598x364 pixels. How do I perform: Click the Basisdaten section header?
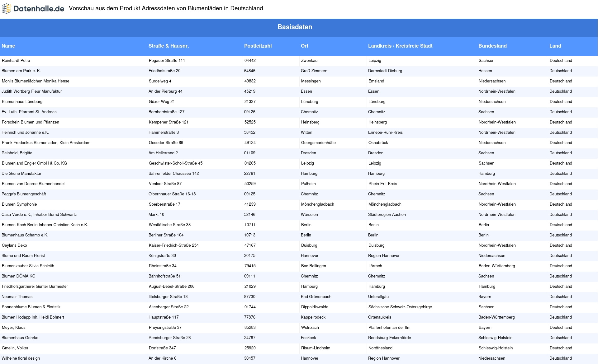295,27
